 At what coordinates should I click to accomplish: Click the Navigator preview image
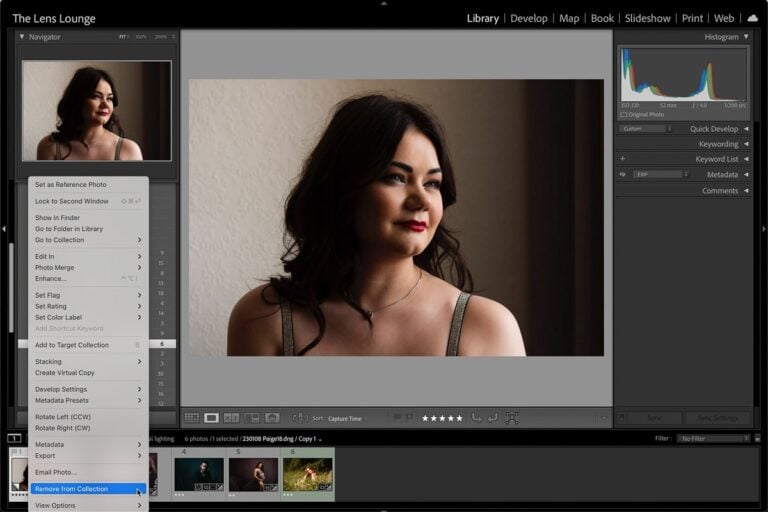click(96, 111)
